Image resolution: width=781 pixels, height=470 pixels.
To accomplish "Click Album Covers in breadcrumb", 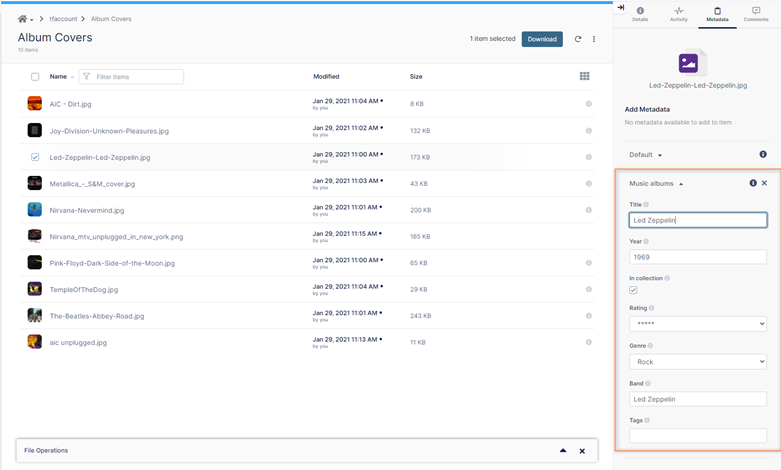I will point(111,19).
